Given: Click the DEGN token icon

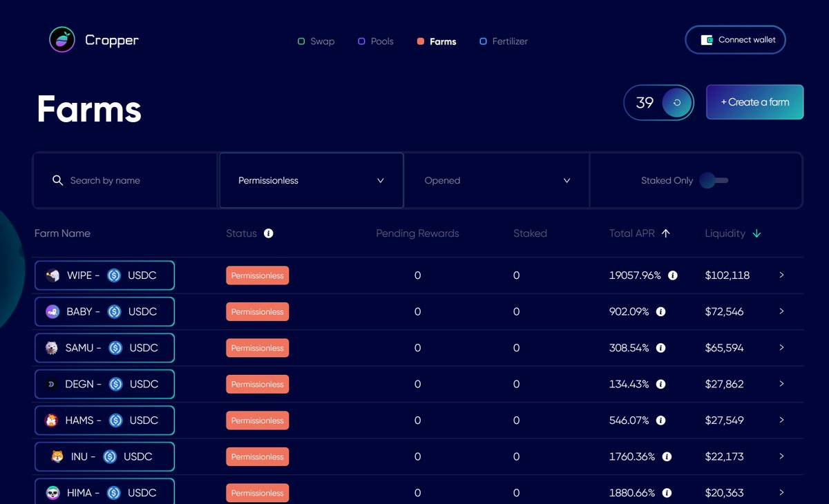Looking at the screenshot, I should [52, 385].
